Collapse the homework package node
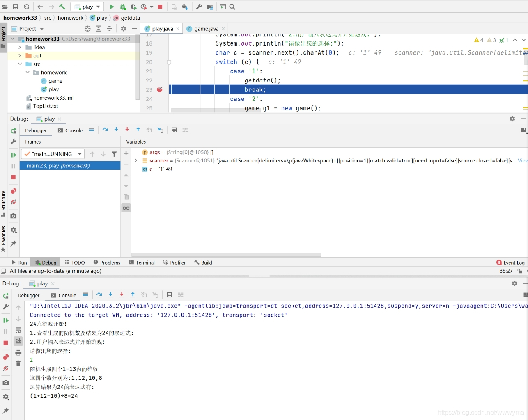The height and width of the screenshot is (420, 528). click(x=28, y=72)
